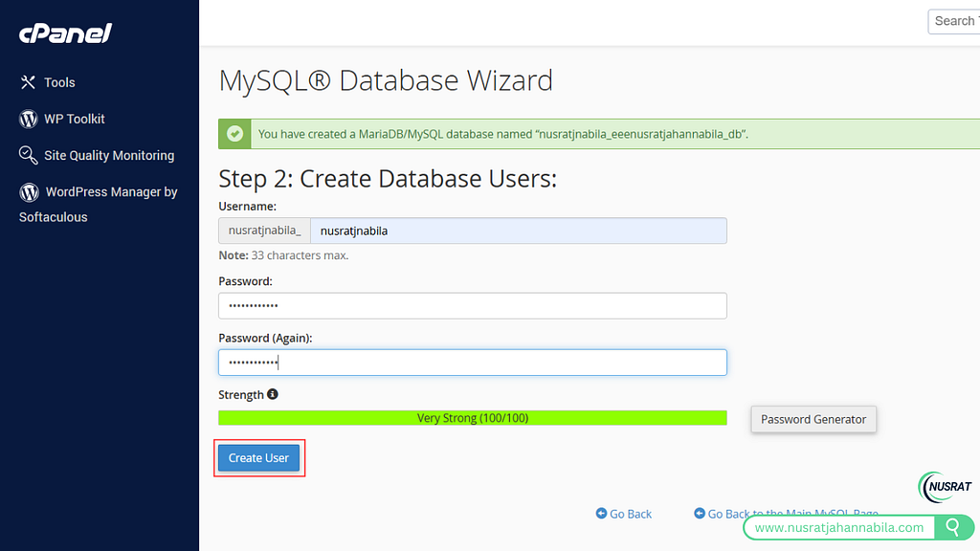Screen dimensions: 980x551
Task: Click into the Password field
Action: coord(473,305)
